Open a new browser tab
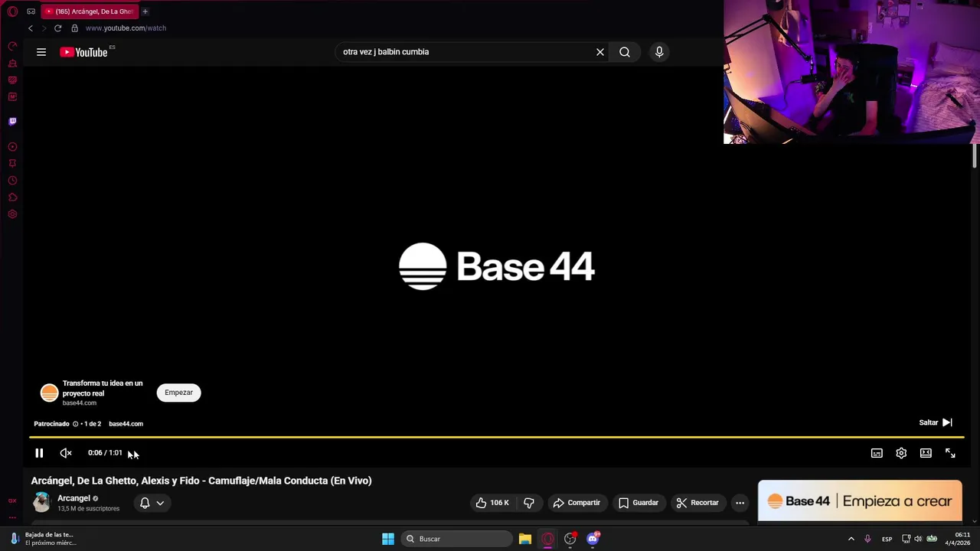 pos(145,11)
